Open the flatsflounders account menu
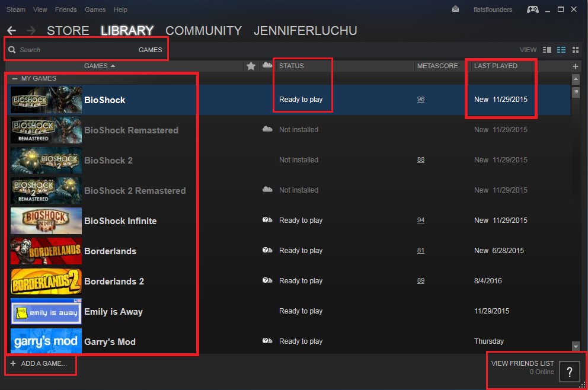 click(493, 9)
